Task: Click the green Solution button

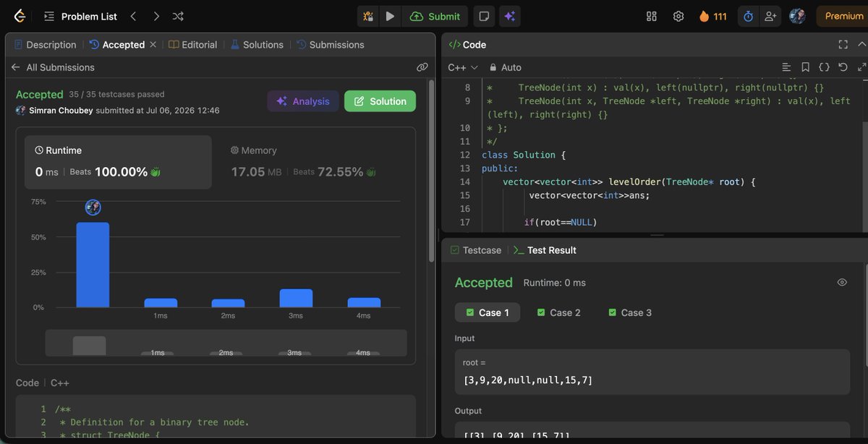Action: click(380, 101)
